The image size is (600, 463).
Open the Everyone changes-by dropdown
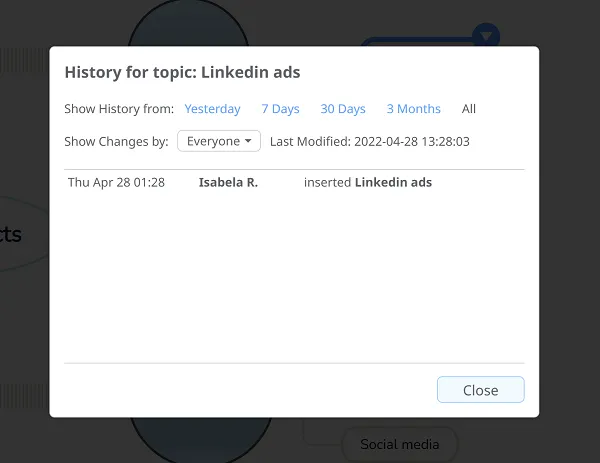pos(219,141)
